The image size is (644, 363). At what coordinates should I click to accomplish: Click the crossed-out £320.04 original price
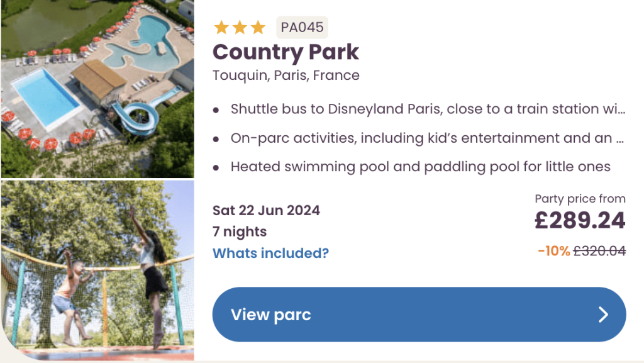tap(598, 250)
